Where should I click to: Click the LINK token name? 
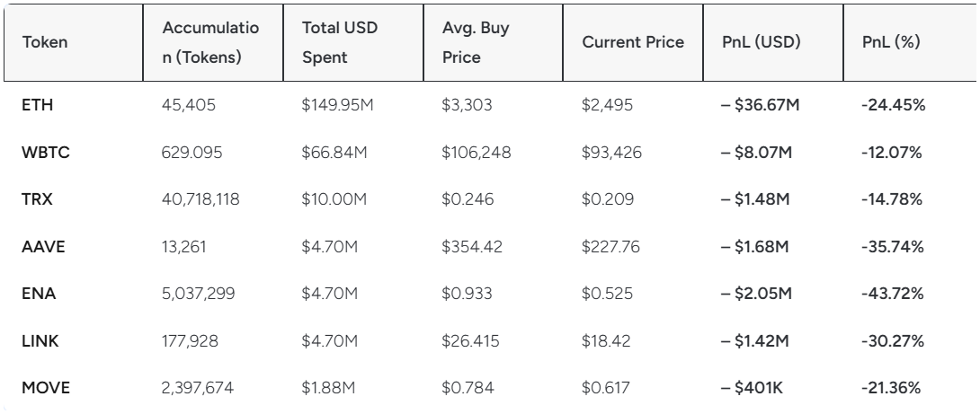click(40, 341)
